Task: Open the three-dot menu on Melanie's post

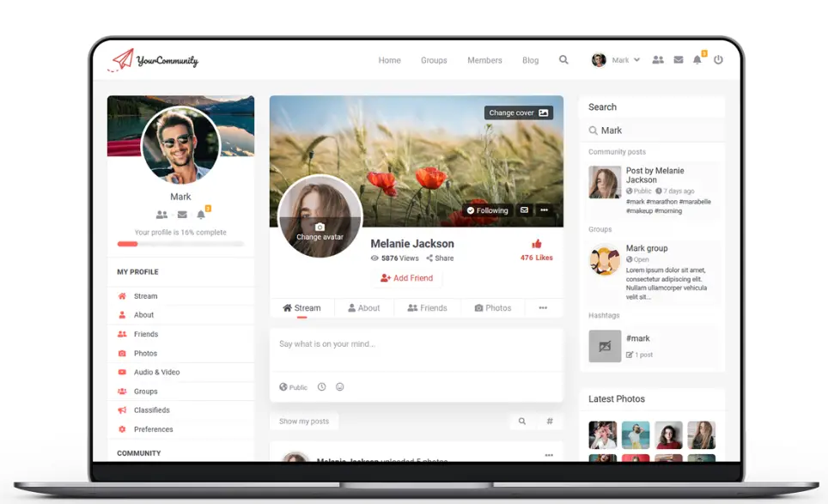Action: coord(549,455)
